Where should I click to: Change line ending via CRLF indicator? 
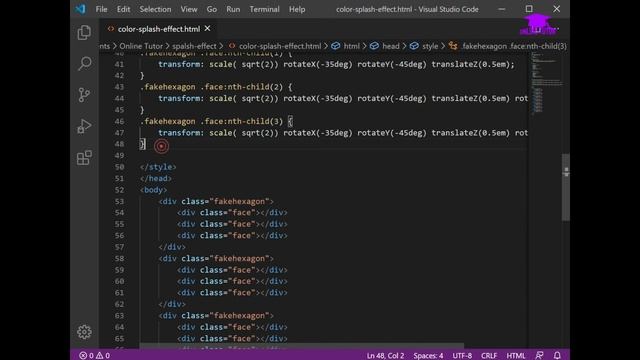[x=489, y=356]
